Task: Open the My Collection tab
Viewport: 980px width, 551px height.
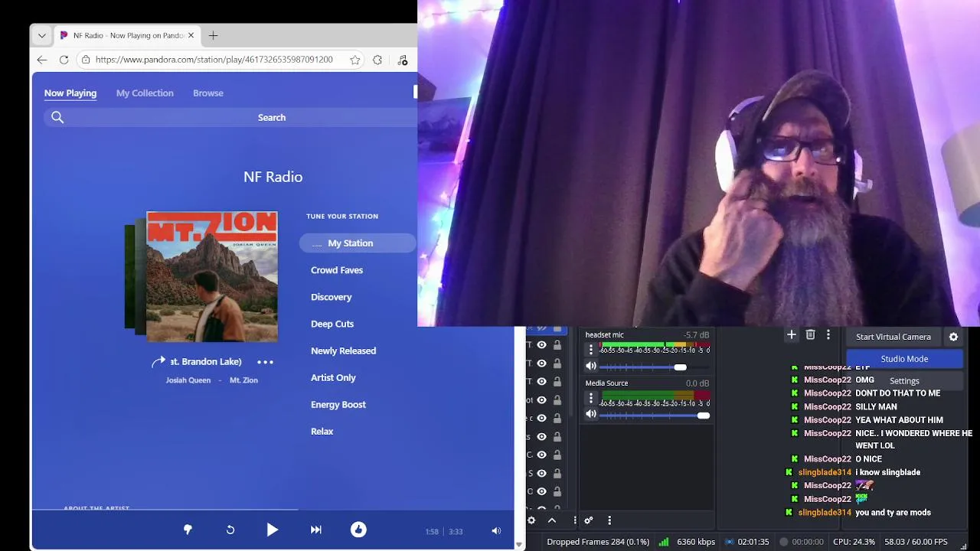Action: [145, 93]
